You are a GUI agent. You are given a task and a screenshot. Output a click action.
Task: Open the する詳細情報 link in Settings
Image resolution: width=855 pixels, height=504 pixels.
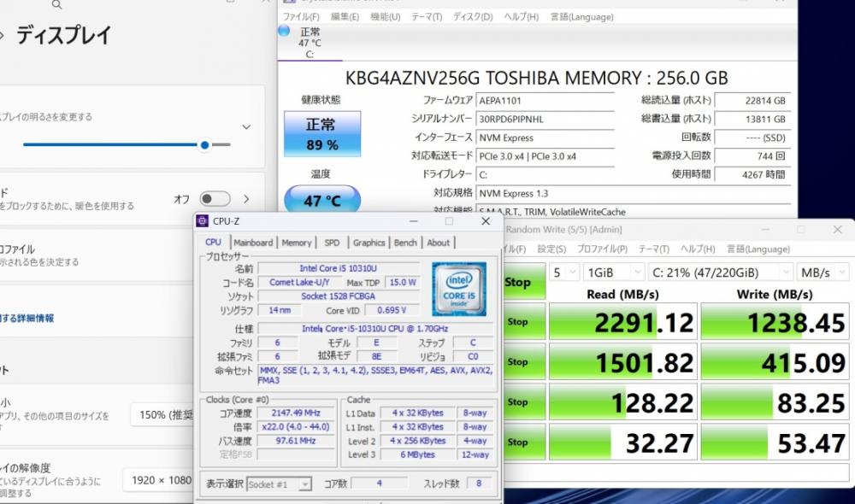point(27,318)
